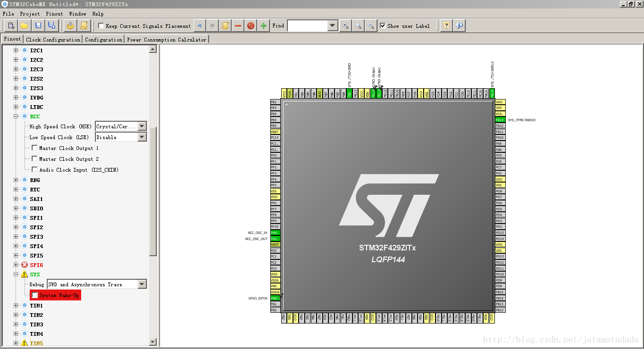The width and height of the screenshot is (644, 349).
Task: Click the peripheral icon beside LTDC
Action: point(25,107)
